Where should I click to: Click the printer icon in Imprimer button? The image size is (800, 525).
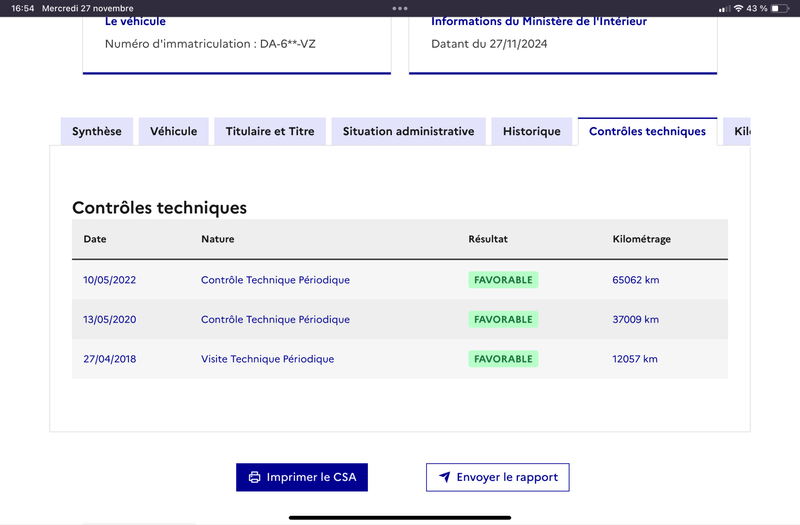click(254, 477)
